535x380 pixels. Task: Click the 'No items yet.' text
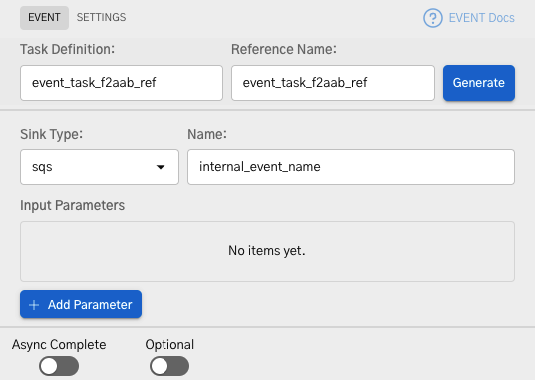point(267,251)
